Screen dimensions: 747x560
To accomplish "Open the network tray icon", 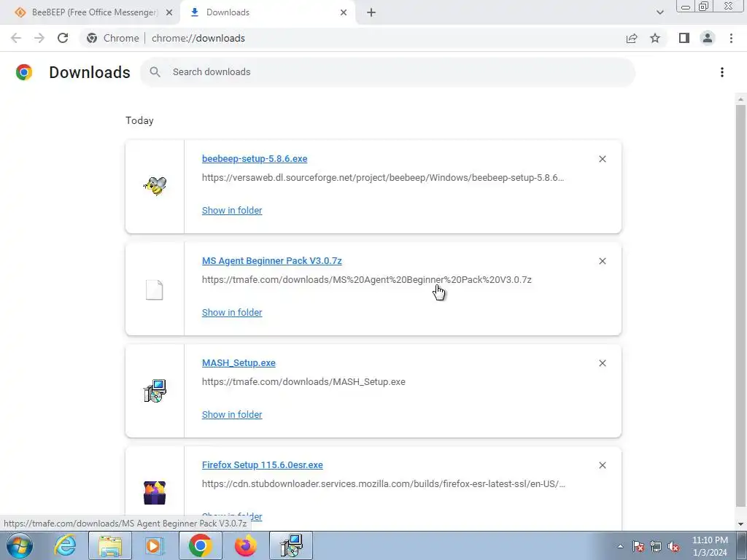I will click(656, 546).
